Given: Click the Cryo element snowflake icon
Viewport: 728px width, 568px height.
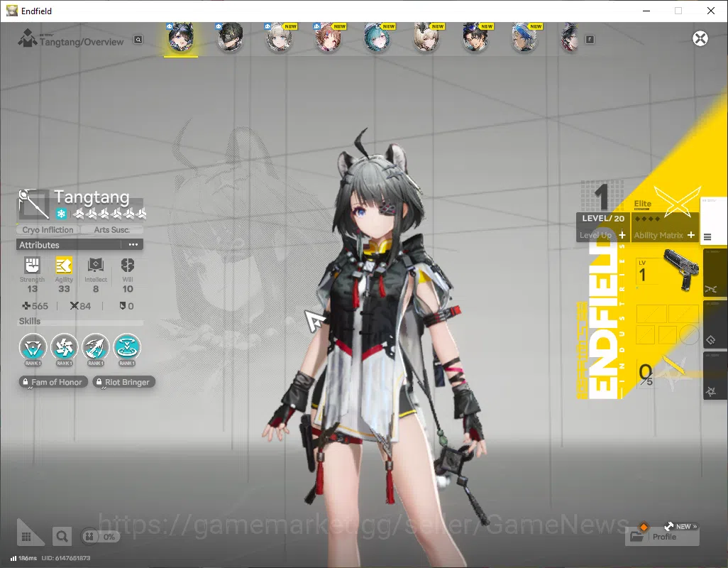Looking at the screenshot, I should coord(61,214).
